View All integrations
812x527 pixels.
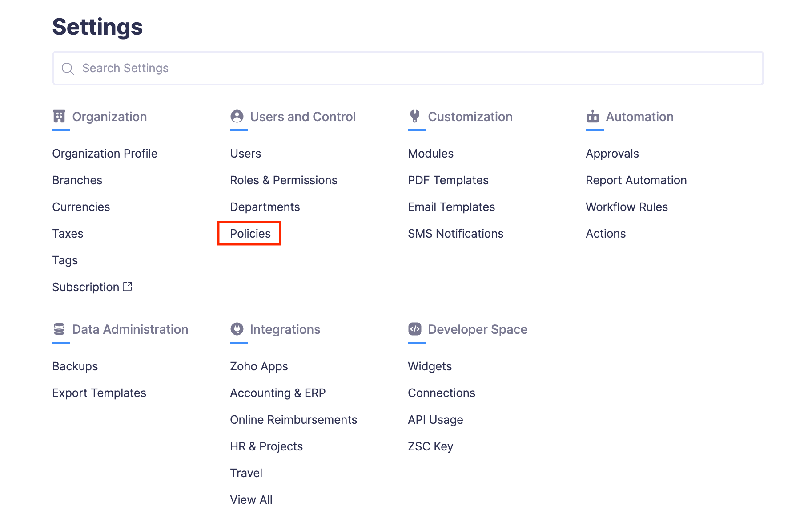pyautogui.click(x=251, y=500)
